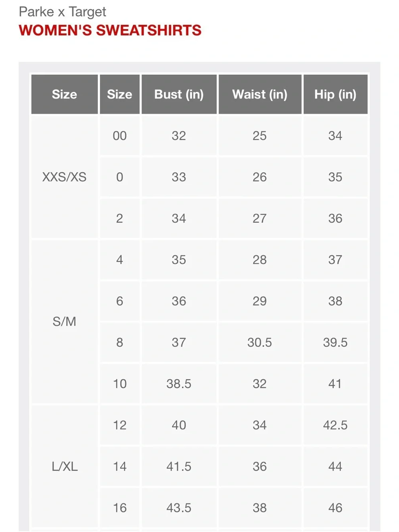Click the Bust (in) column header
The image size is (399, 532).
point(179,94)
